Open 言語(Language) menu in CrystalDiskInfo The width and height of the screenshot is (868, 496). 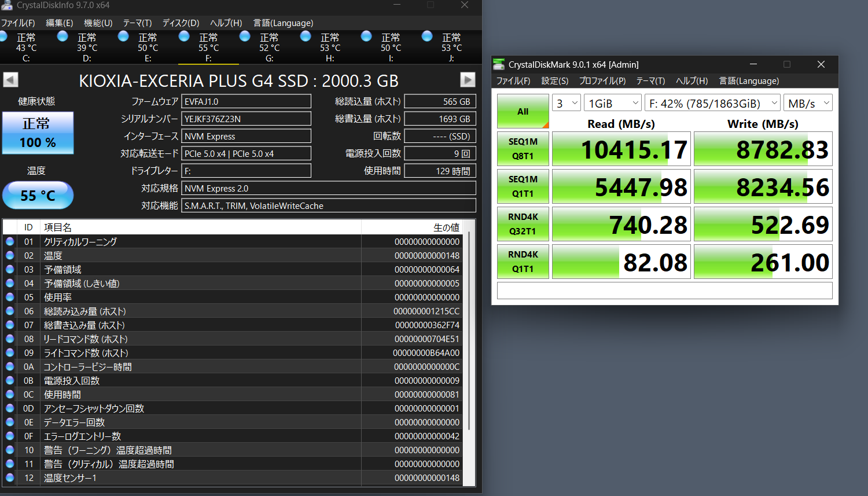pos(283,23)
